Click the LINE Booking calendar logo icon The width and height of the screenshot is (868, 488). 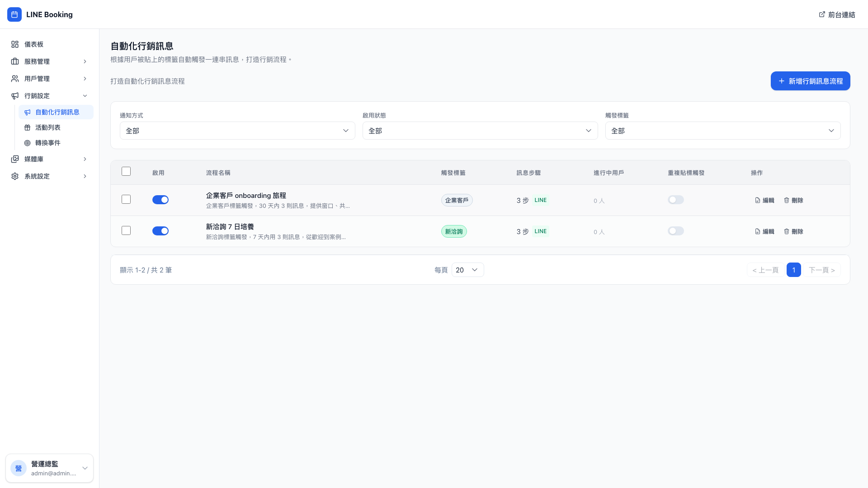[14, 14]
